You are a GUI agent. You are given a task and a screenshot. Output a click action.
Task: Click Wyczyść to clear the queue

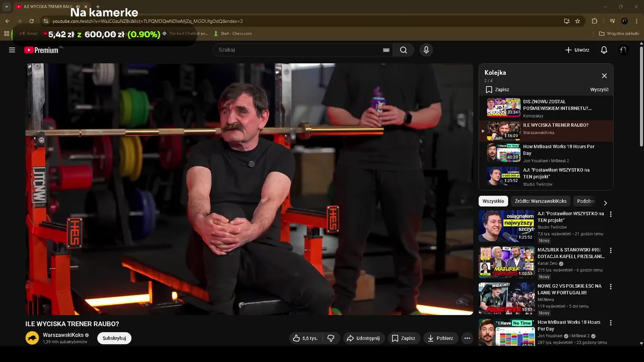599,89
